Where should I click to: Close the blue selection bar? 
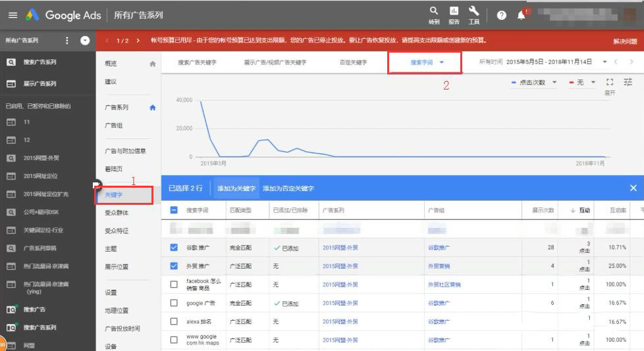coord(633,188)
